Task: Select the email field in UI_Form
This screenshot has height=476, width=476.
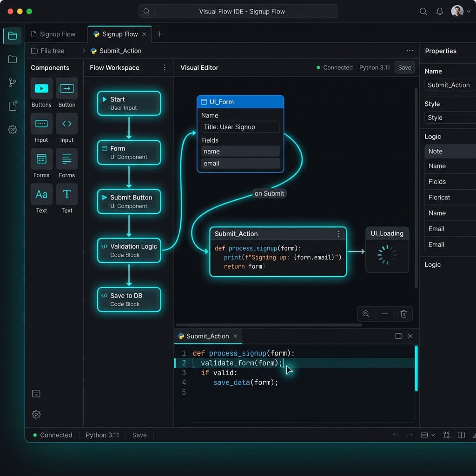Action: pos(240,163)
